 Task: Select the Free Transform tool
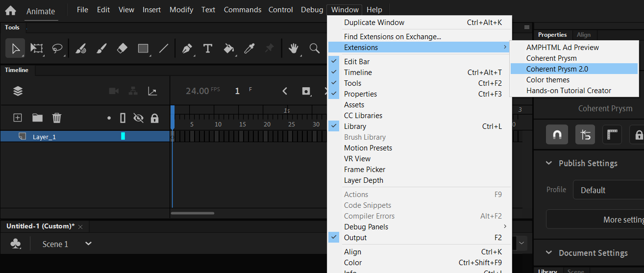[37, 48]
